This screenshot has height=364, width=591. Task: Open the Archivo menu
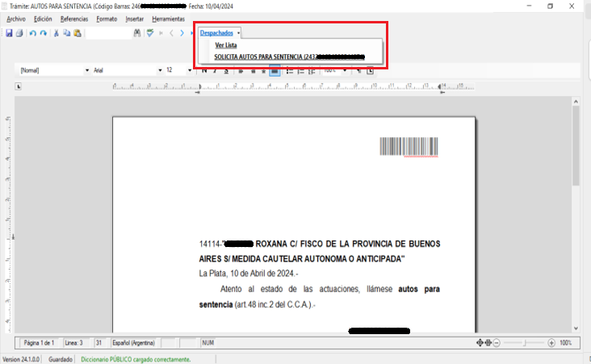pos(16,19)
